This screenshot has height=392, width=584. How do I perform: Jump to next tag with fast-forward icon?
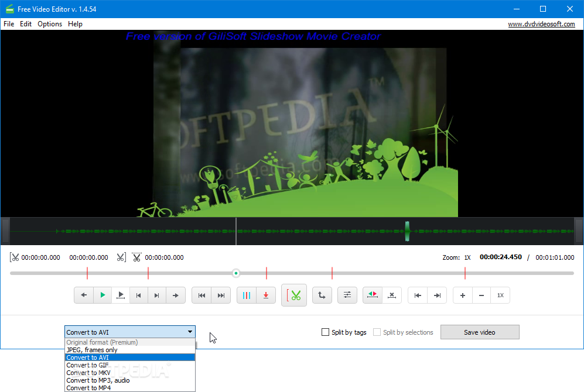tap(221, 295)
